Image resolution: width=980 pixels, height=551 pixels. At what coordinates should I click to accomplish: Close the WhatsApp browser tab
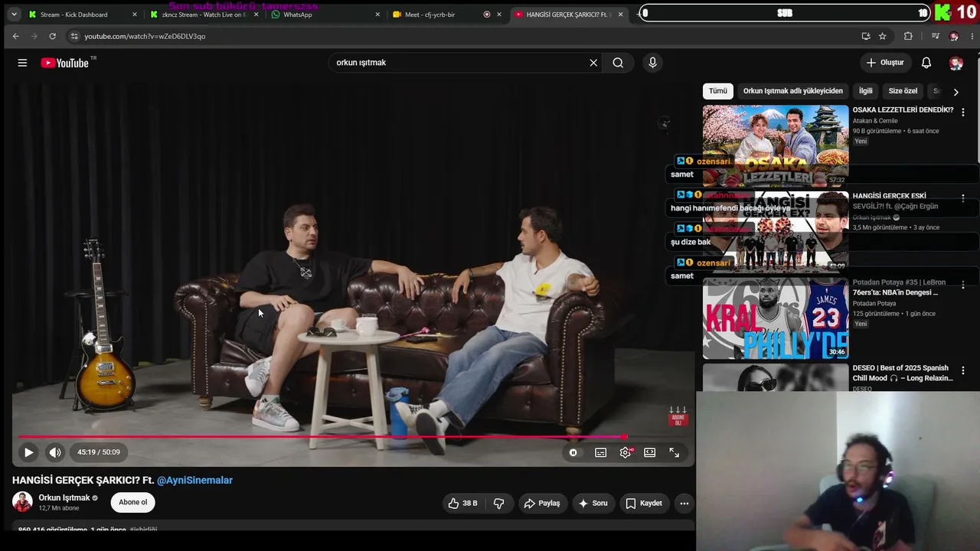tap(377, 15)
